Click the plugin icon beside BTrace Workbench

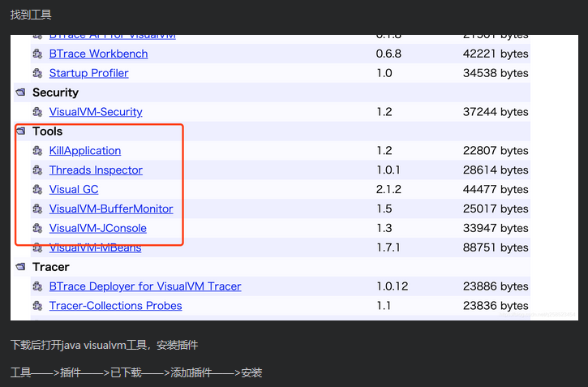tap(37, 54)
